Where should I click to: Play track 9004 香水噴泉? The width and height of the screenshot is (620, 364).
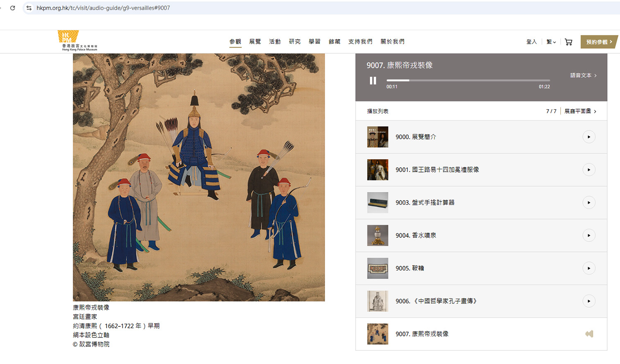tap(589, 235)
